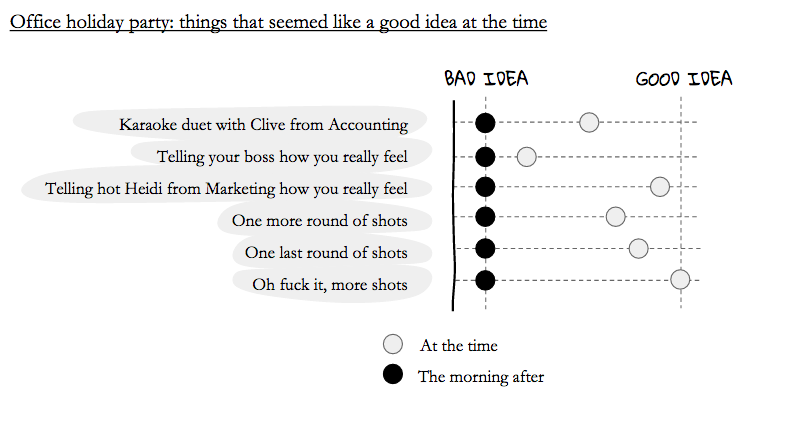The image size is (795, 438).
Task: Select the Karaoke duet with Clive label
Action: pyautogui.click(x=264, y=124)
